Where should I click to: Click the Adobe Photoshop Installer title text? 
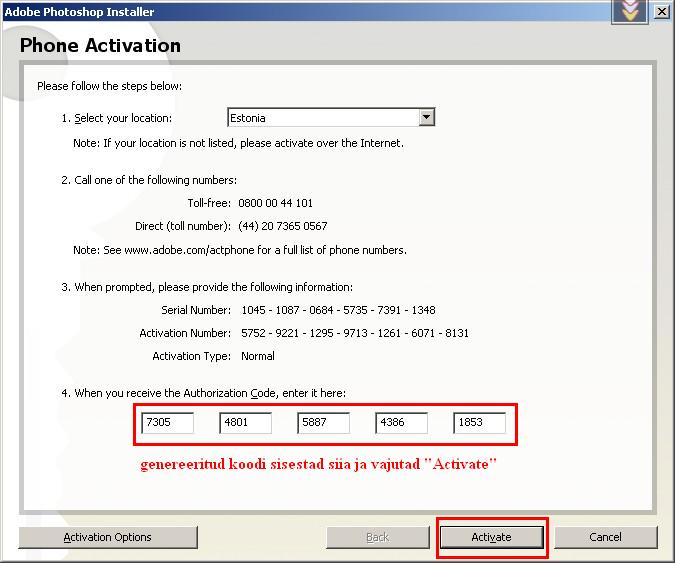(x=79, y=12)
